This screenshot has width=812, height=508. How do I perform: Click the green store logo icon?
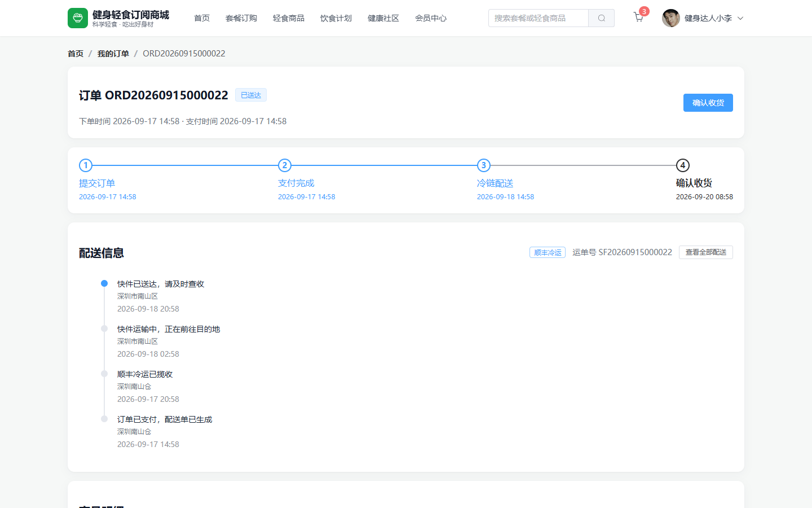(78, 18)
